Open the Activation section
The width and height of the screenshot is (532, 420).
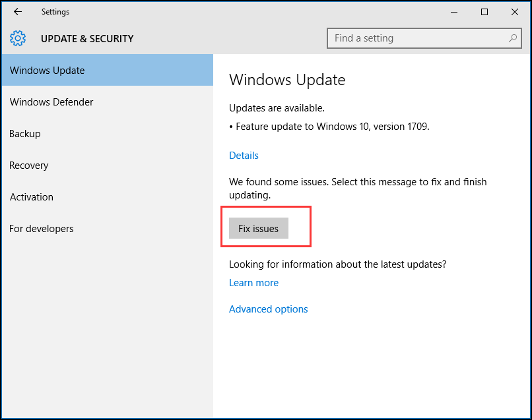pyautogui.click(x=32, y=197)
